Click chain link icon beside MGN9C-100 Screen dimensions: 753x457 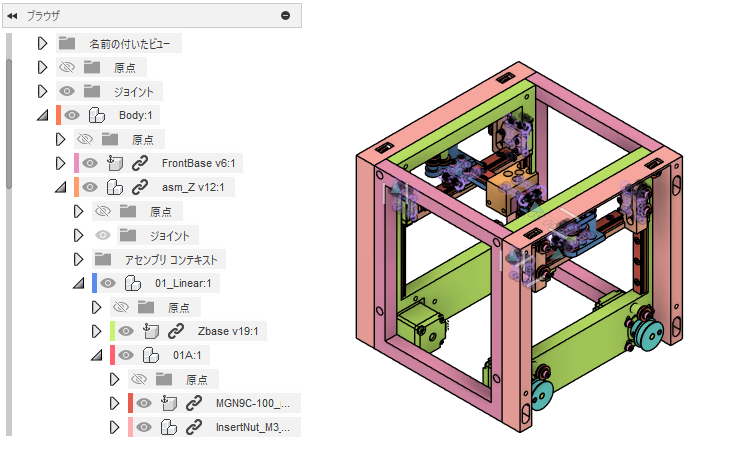194,403
